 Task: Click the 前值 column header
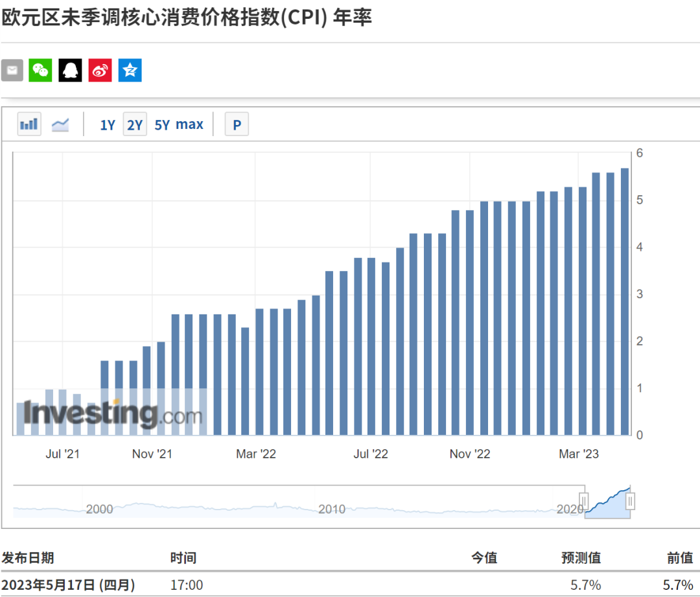(x=680, y=557)
